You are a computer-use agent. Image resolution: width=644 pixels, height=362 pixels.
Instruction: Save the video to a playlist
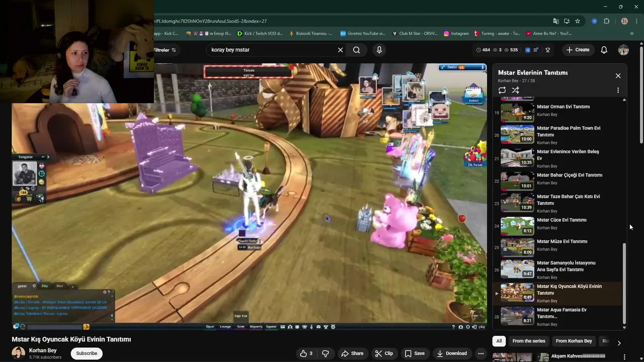(x=415, y=353)
